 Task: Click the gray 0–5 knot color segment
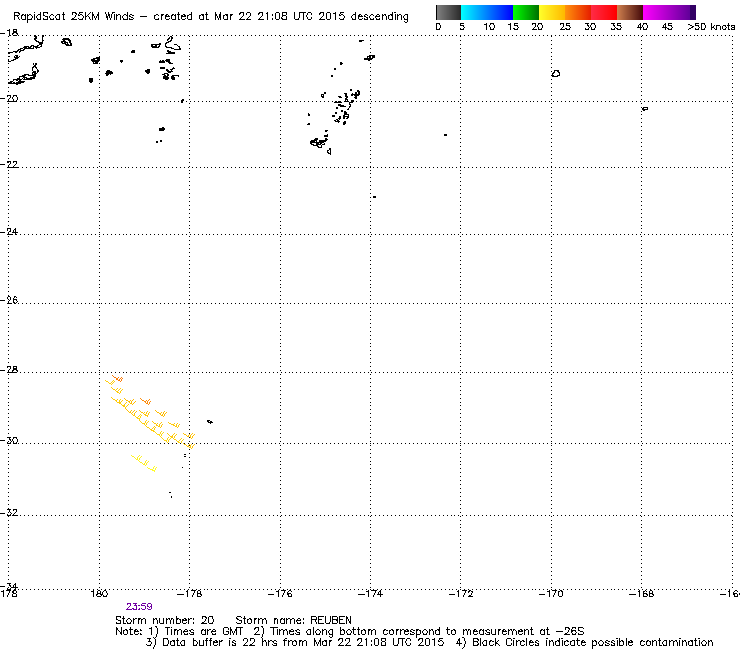click(448, 12)
